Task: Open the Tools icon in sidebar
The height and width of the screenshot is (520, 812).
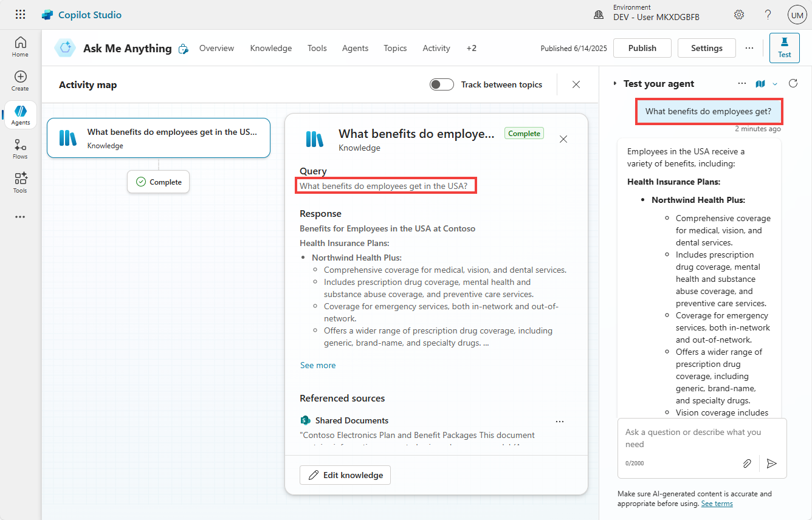Action: (20, 182)
